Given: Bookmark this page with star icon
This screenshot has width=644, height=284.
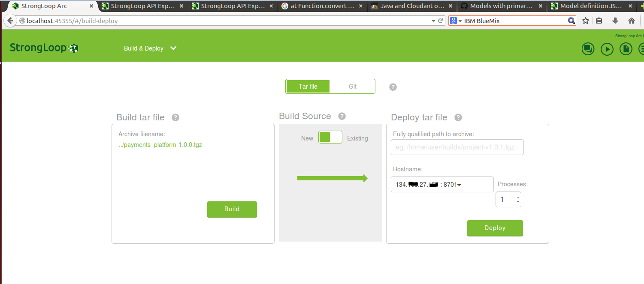Looking at the screenshot, I should click(x=585, y=21).
